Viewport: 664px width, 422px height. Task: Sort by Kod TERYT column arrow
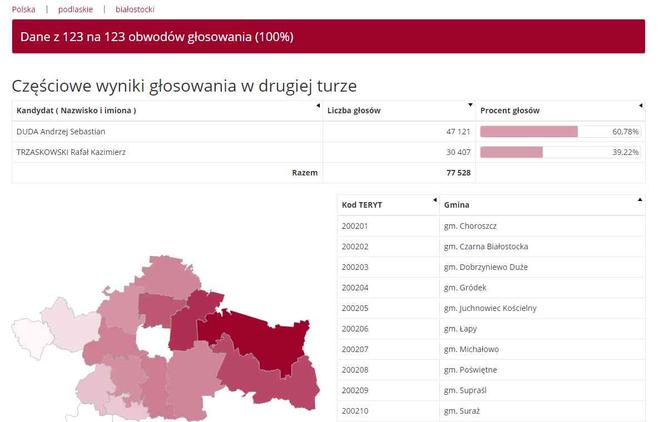click(434, 200)
